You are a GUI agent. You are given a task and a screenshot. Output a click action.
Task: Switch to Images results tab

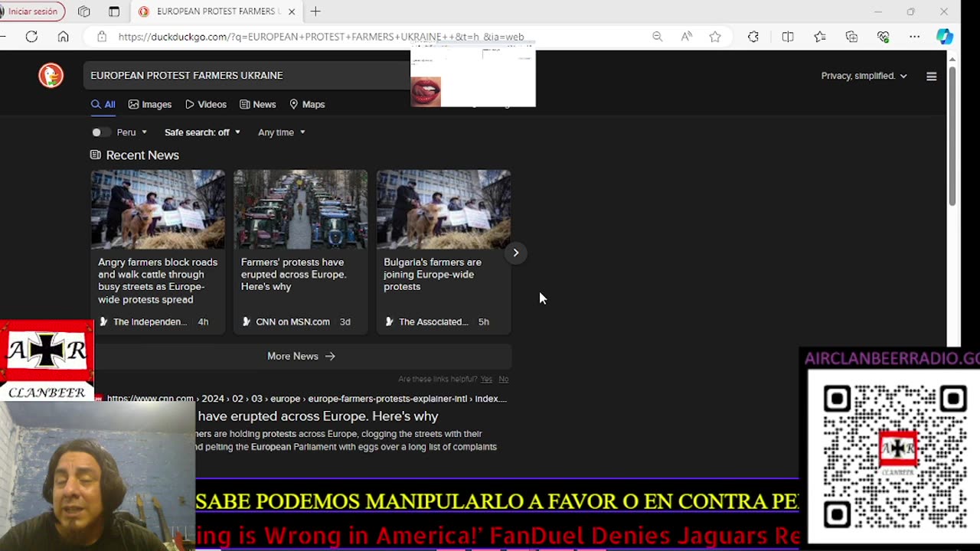(150, 104)
